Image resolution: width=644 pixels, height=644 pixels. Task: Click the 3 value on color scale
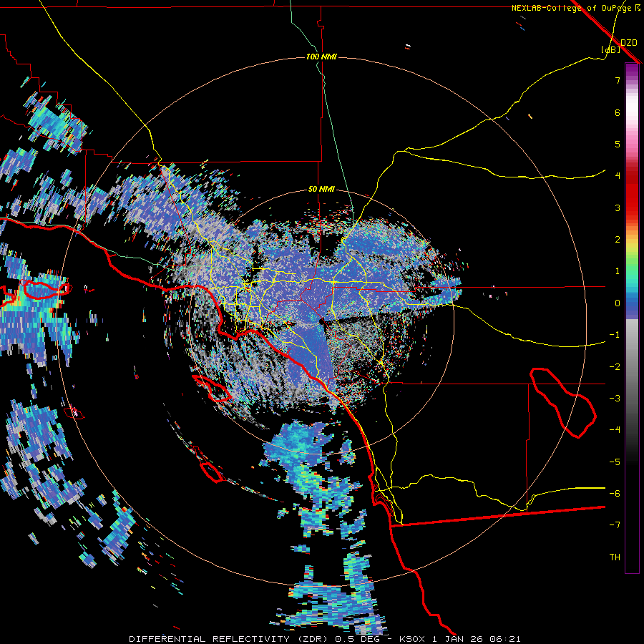pos(618,208)
